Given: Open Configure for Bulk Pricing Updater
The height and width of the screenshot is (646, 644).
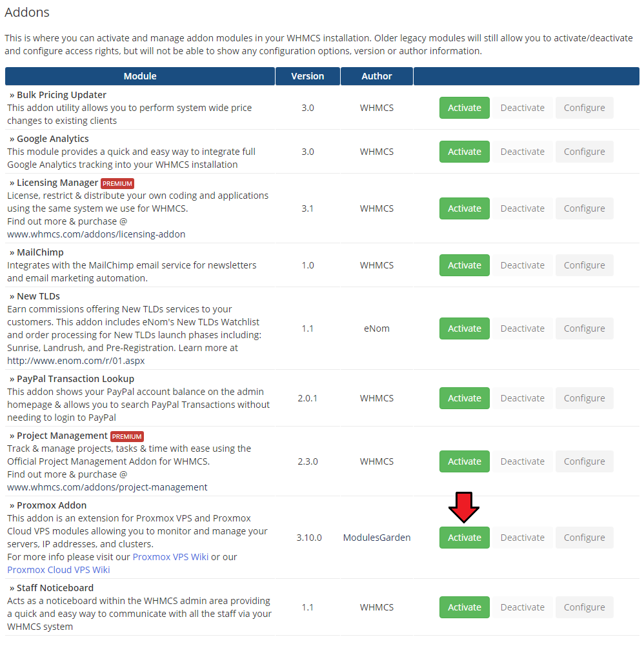Looking at the screenshot, I should [584, 108].
